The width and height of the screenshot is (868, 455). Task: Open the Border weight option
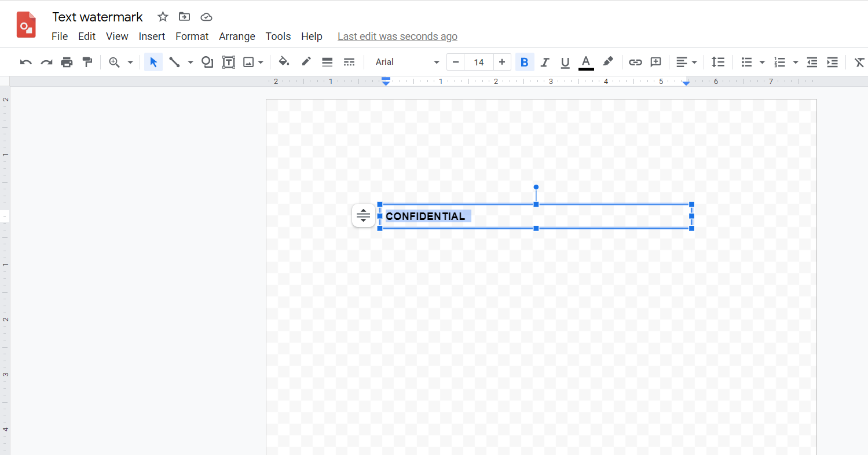pos(327,62)
